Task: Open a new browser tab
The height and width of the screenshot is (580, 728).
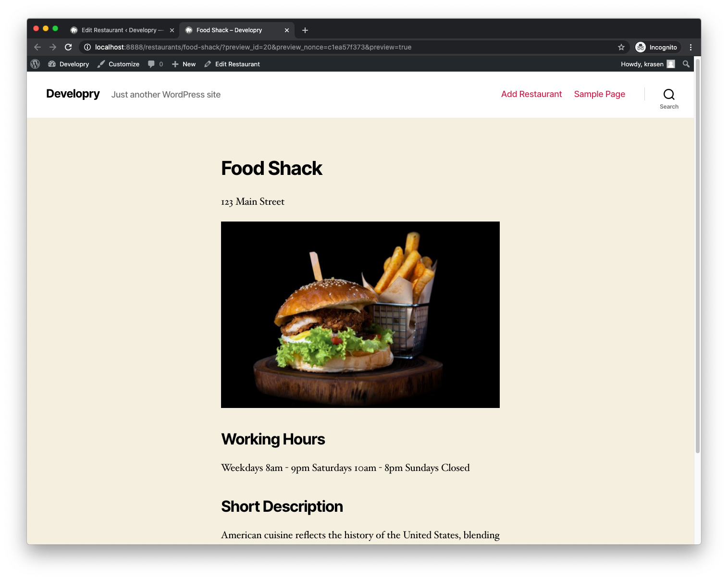Action: click(x=305, y=30)
